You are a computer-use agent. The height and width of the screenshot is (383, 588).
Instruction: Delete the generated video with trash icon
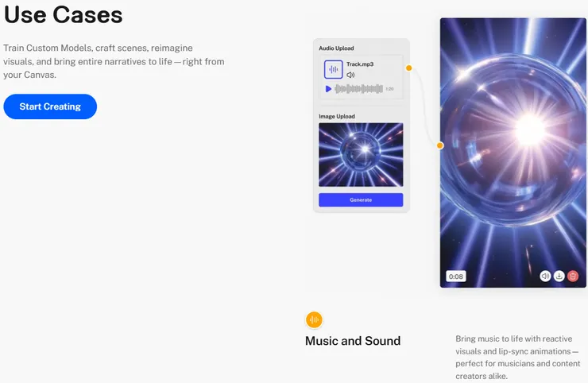[x=573, y=277]
